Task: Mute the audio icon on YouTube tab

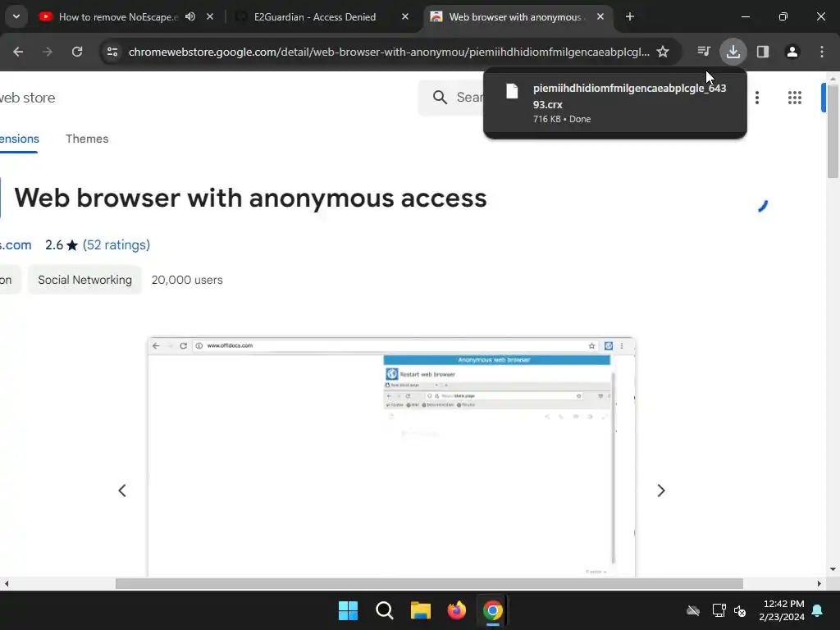Action: pos(190,16)
